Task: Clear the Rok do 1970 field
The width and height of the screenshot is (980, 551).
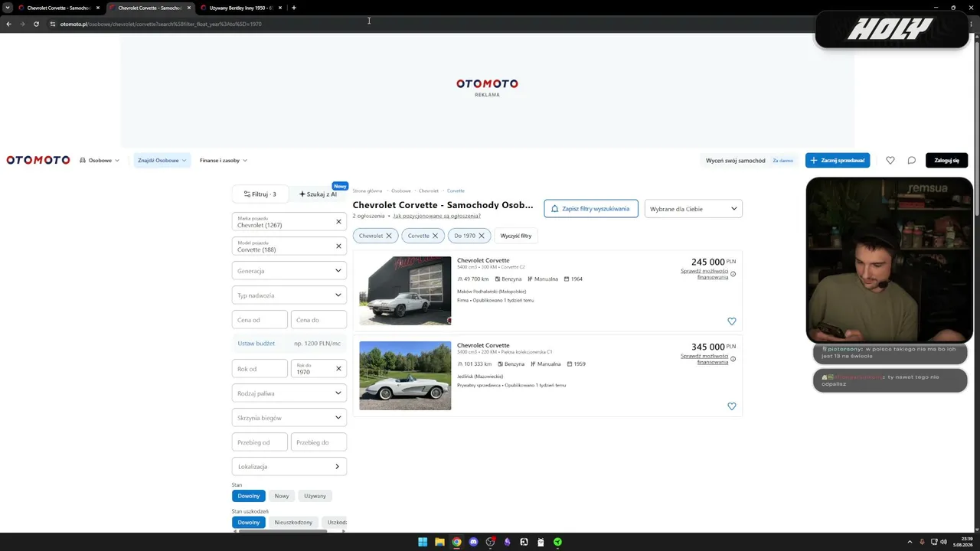Action: 338,369
